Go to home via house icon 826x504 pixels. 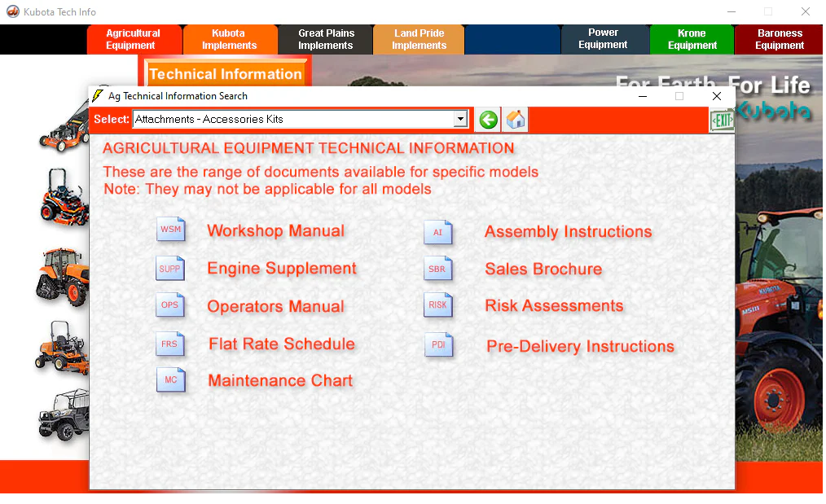pyautogui.click(x=516, y=120)
